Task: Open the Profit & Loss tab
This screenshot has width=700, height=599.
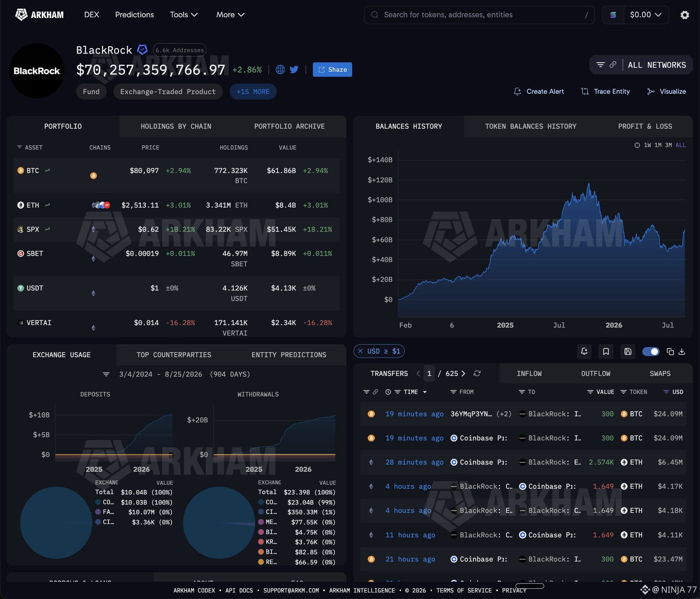Action: (645, 126)
